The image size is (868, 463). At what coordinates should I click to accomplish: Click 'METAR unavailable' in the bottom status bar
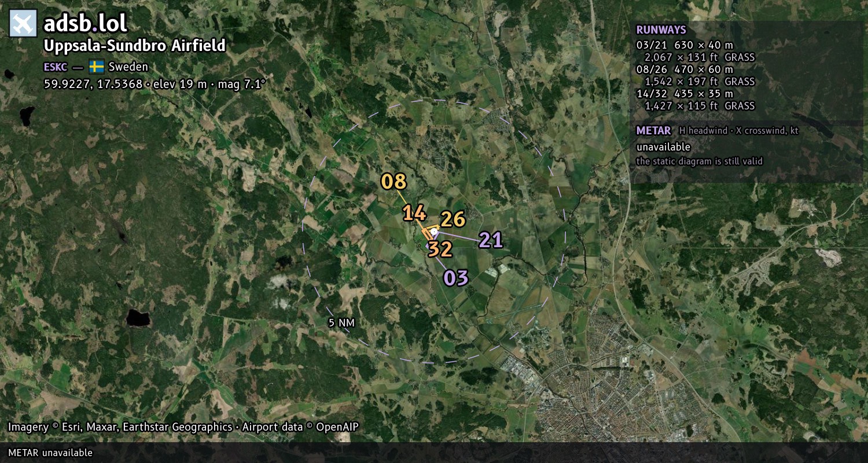click(50, 453)
